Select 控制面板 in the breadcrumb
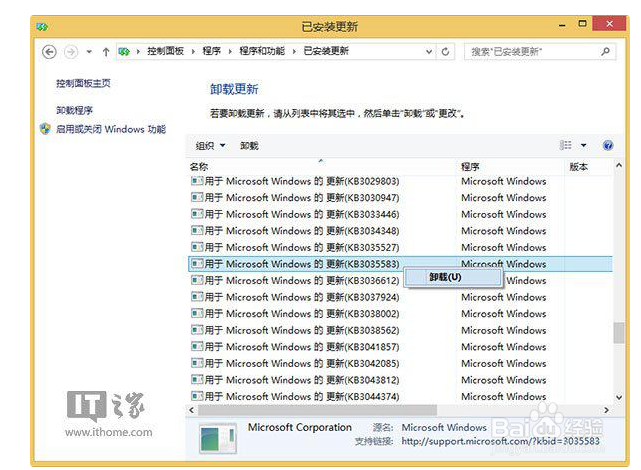The image size is (641, 470). (x=166, y=51)
